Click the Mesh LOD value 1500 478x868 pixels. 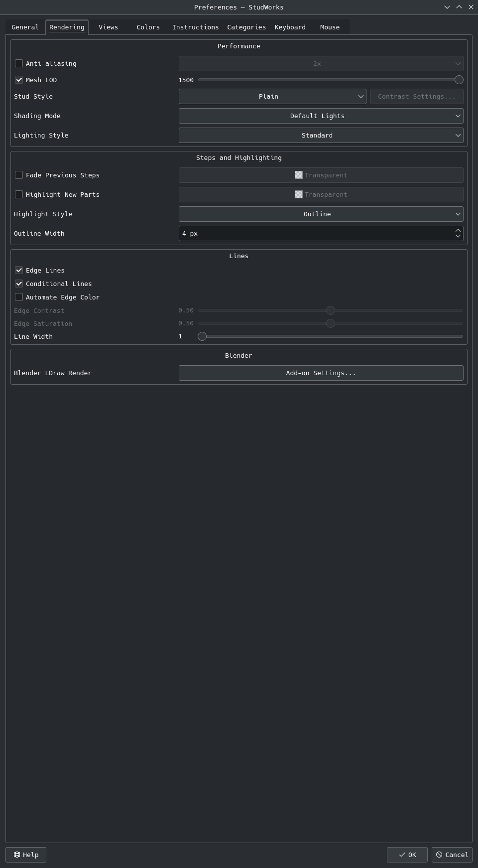pyautogui.click(x=186, y=80)
